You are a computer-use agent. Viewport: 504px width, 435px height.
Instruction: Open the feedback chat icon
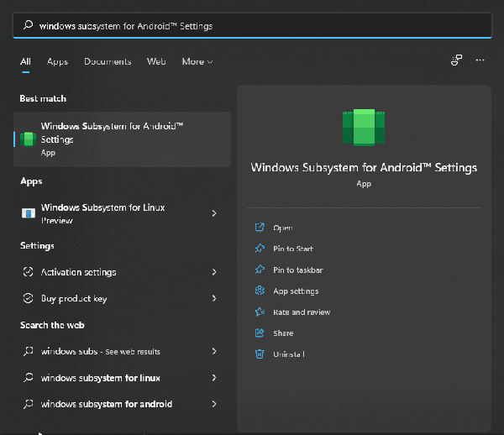pyautogui.click(x=456, y=60)
